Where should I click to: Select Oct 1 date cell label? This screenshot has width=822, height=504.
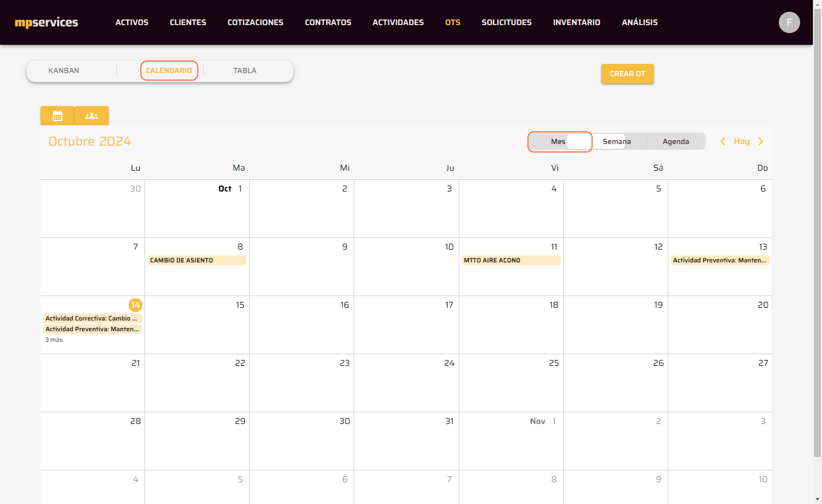(230, 189)
